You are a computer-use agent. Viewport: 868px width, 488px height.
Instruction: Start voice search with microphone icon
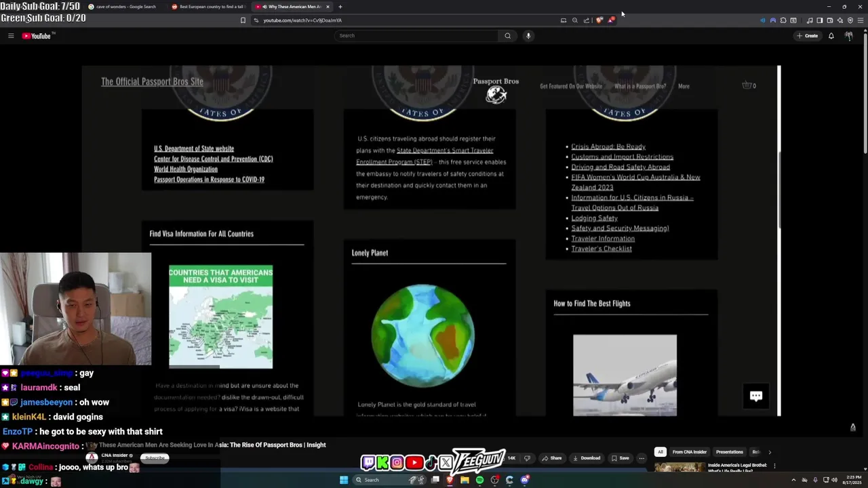pyautogui.click(x=528, y=36)
